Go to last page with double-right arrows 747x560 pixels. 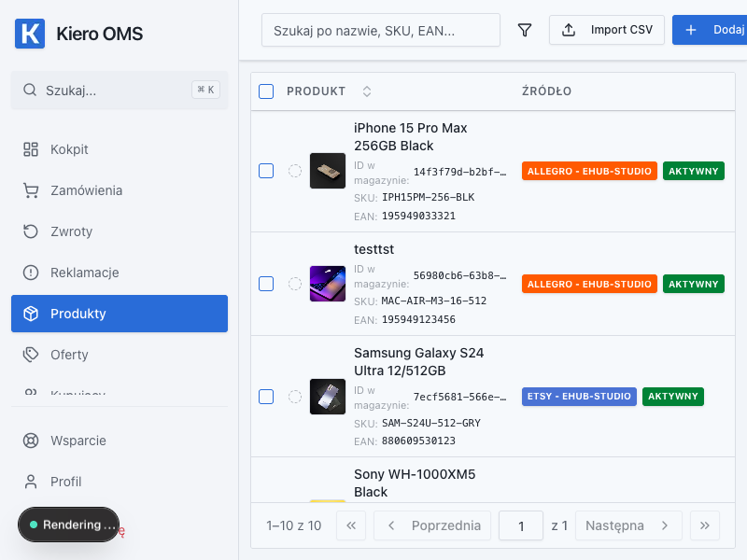(705, 525)
